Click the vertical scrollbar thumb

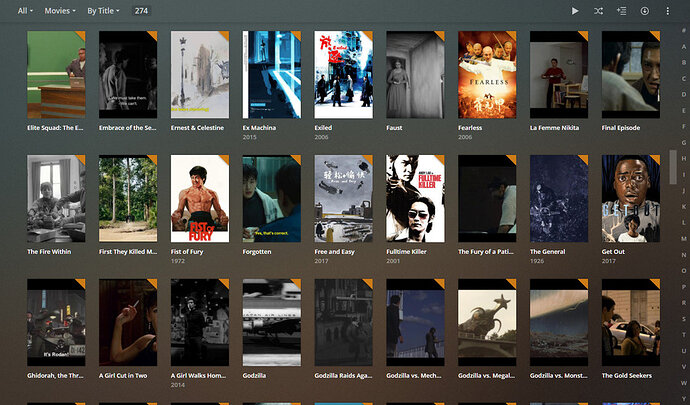tap(673, 167)
